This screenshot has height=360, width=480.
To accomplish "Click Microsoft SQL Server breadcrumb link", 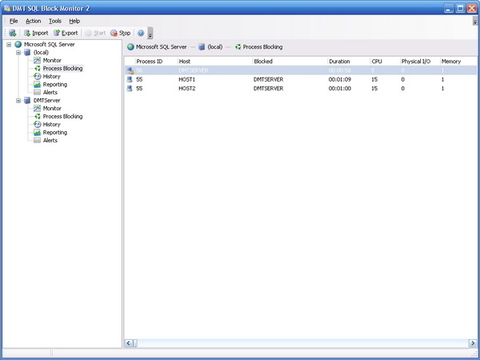I will point(161,47).
